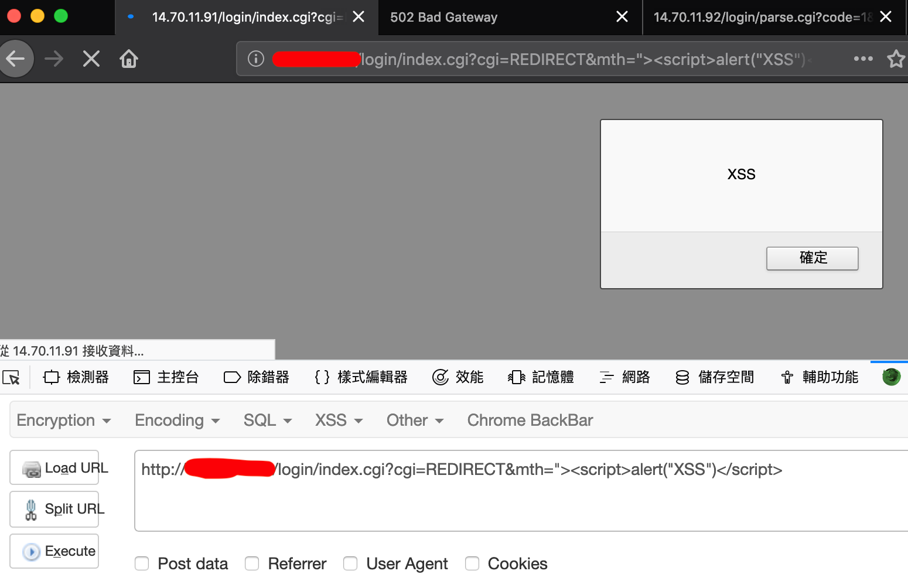Expand the Other dropdown menu
The image size is (908, 588).
click(x=415, y=421)
